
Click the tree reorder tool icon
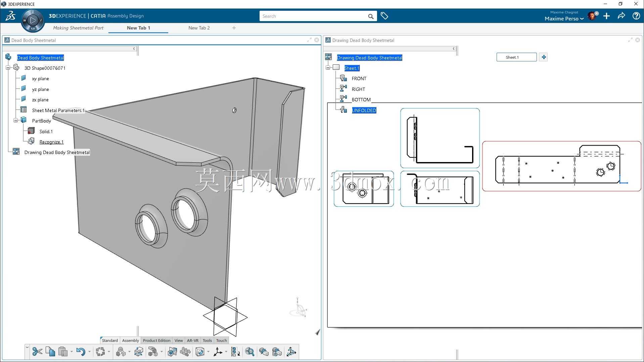coord(236,352)
